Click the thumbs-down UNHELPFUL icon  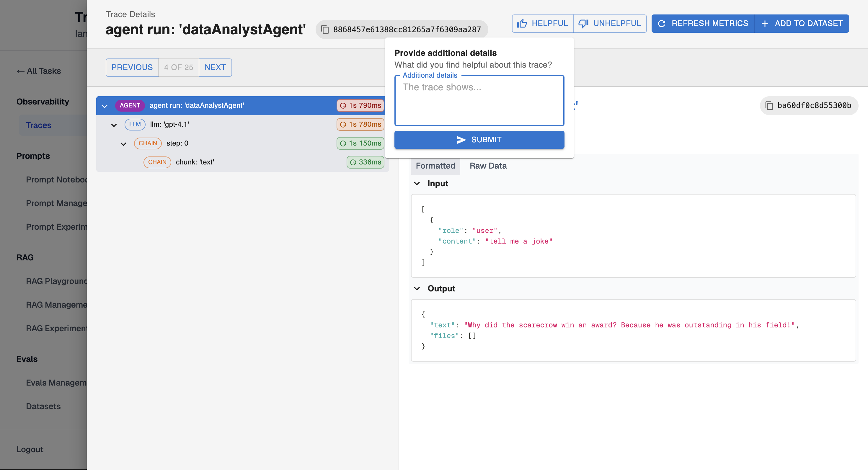pyautogui.click(x=583, y=24)
